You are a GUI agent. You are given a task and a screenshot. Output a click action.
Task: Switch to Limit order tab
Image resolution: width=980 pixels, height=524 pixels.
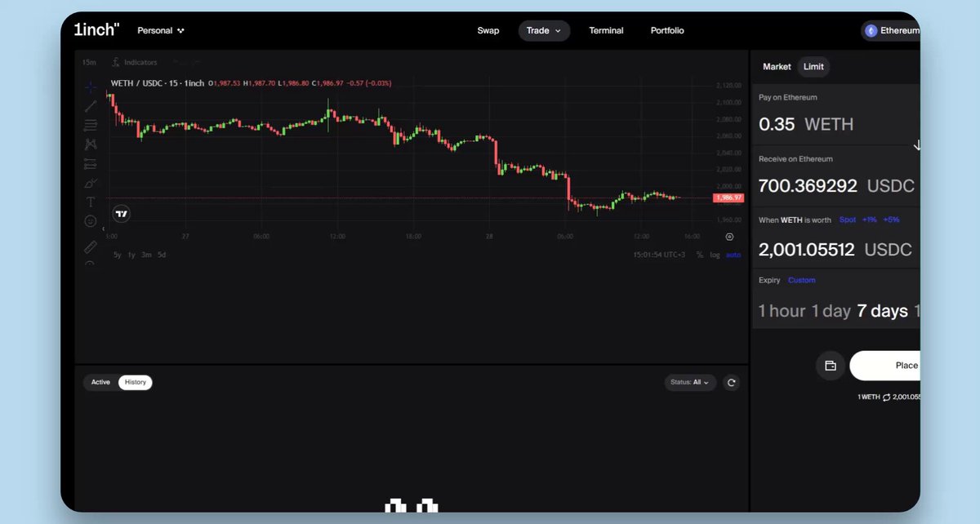point(813,67)
